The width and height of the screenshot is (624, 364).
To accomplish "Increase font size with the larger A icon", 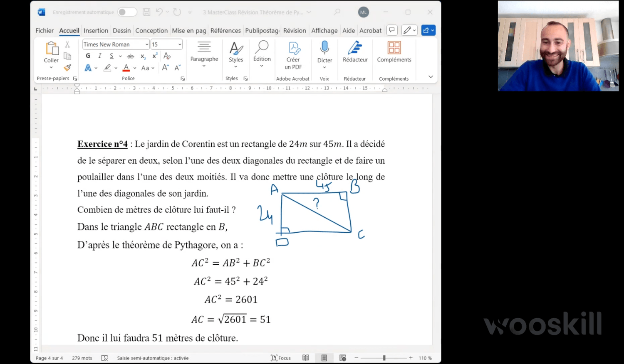I will (166, 68).
